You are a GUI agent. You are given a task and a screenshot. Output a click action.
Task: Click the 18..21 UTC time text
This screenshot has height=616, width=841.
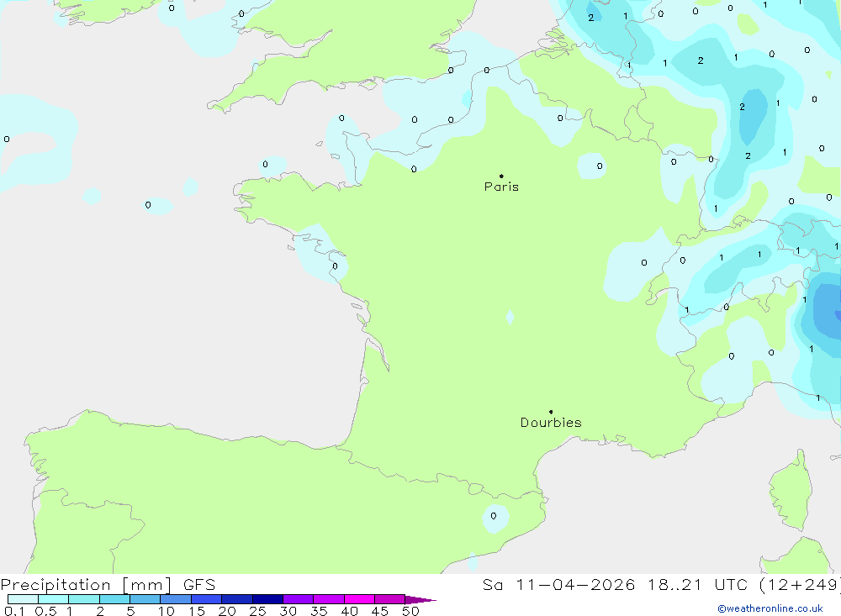click(x=698, y=584)
